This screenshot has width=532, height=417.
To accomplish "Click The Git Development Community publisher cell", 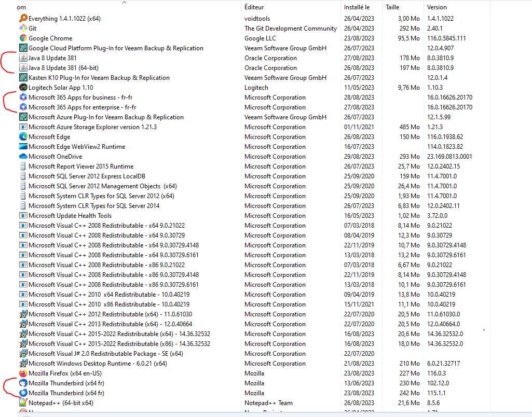I will click(x=291, y=28).
